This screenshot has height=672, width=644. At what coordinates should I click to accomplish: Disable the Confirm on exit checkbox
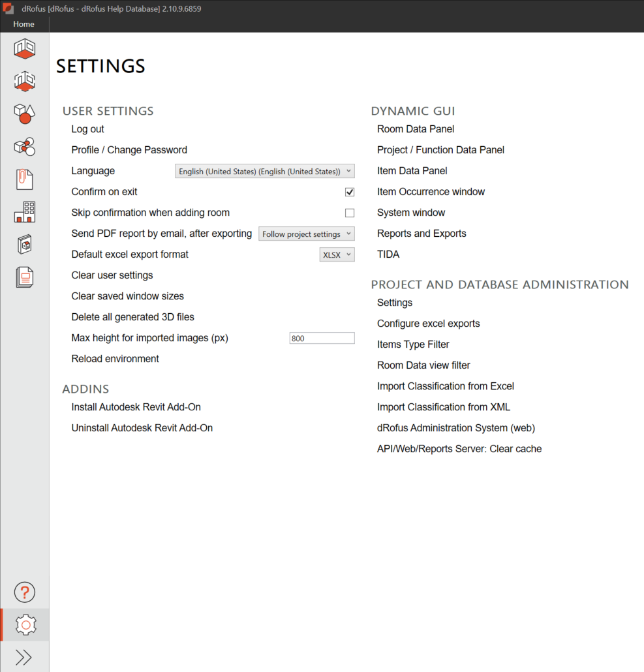pyautogui.click(x=350, y=192)
